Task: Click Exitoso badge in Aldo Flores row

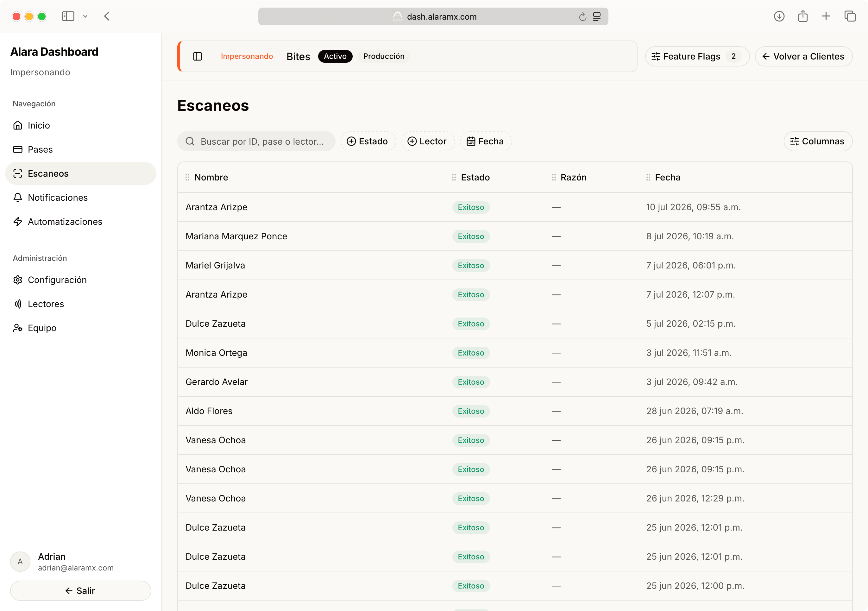Action: tap(471, 411)
